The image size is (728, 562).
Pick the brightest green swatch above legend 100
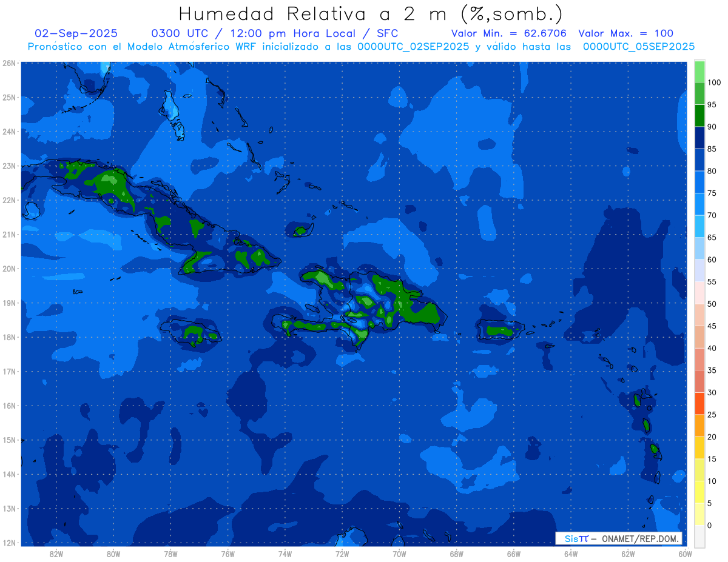click(699, 72)
